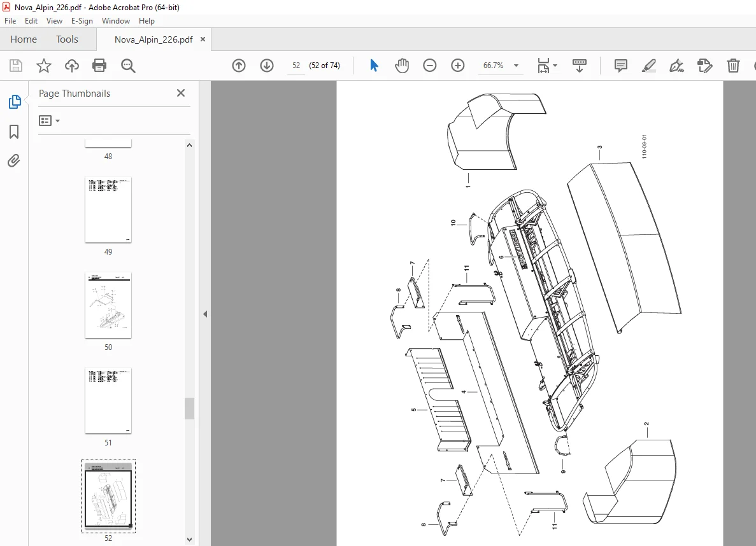Open the Edit menu
The height and width of the screenshot is (546, 756).
tap(31, 21)
